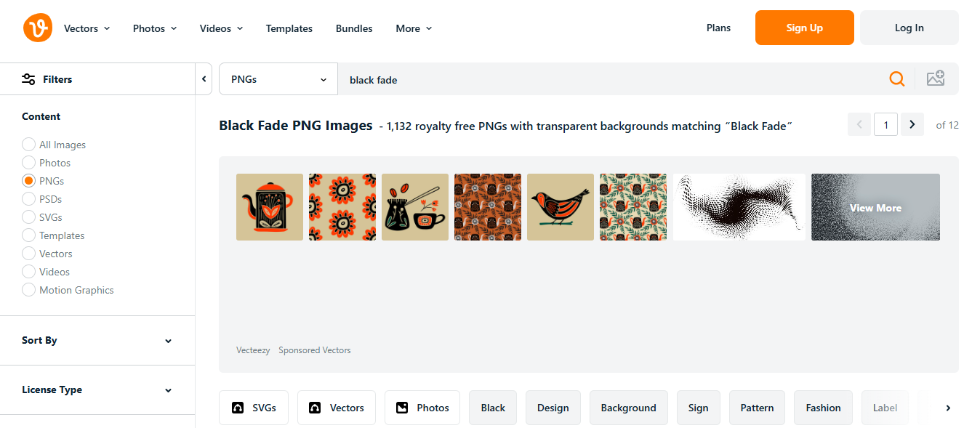Screen dimensions: 980x428
Task: Click the Vecteezy orange logo icon
Action: 38,28
